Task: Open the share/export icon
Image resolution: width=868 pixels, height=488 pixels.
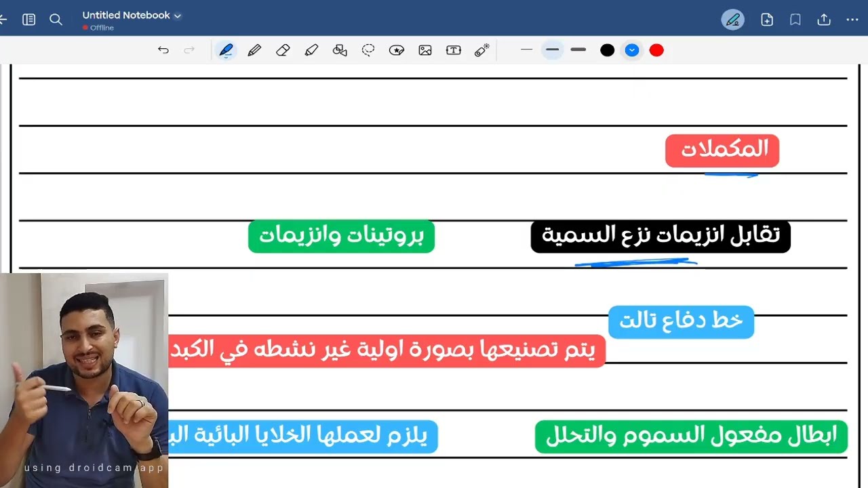Action: (824, 20)
